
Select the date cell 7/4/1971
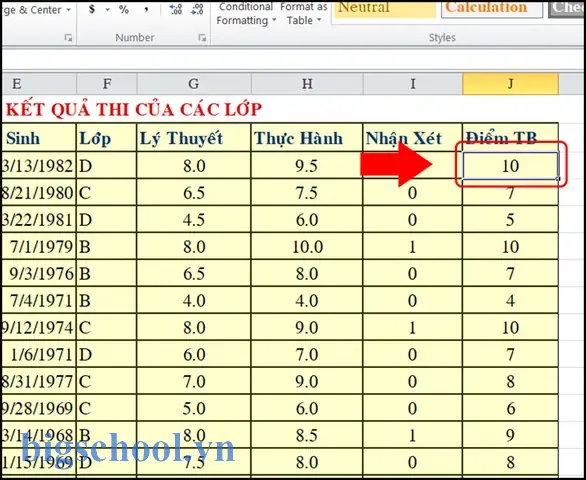[39, 300]
